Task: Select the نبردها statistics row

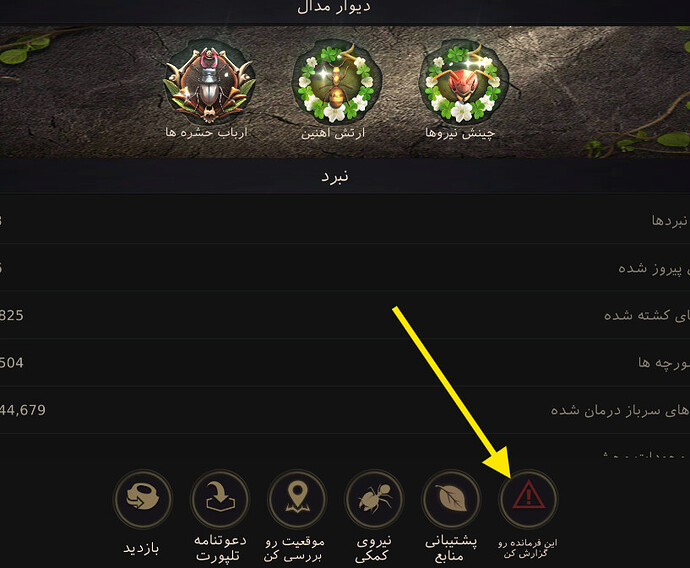Action: [345, 220]
